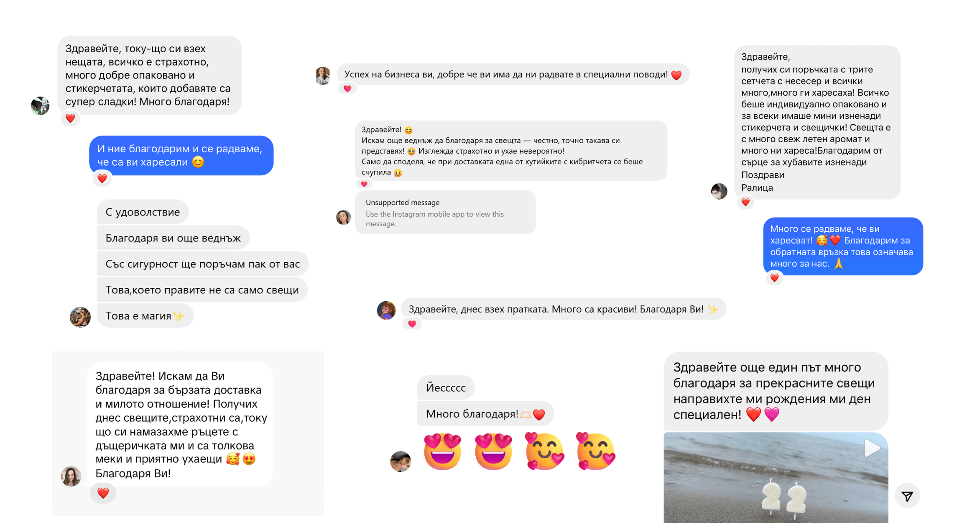
Task: Open avatar beside Unsupported message bubble
Action: [x=343, y=217]
